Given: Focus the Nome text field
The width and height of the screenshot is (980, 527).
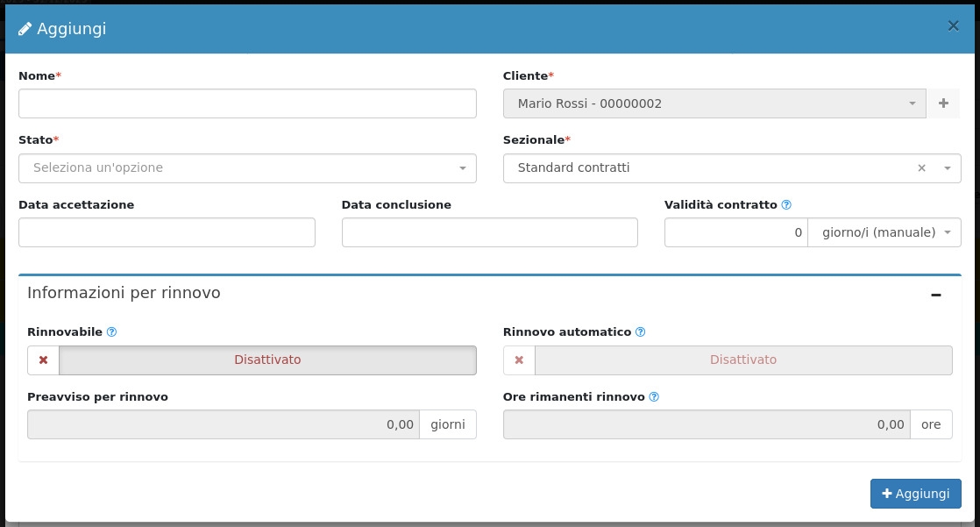Looking at the screenshot, I should [x=247, y=103].
